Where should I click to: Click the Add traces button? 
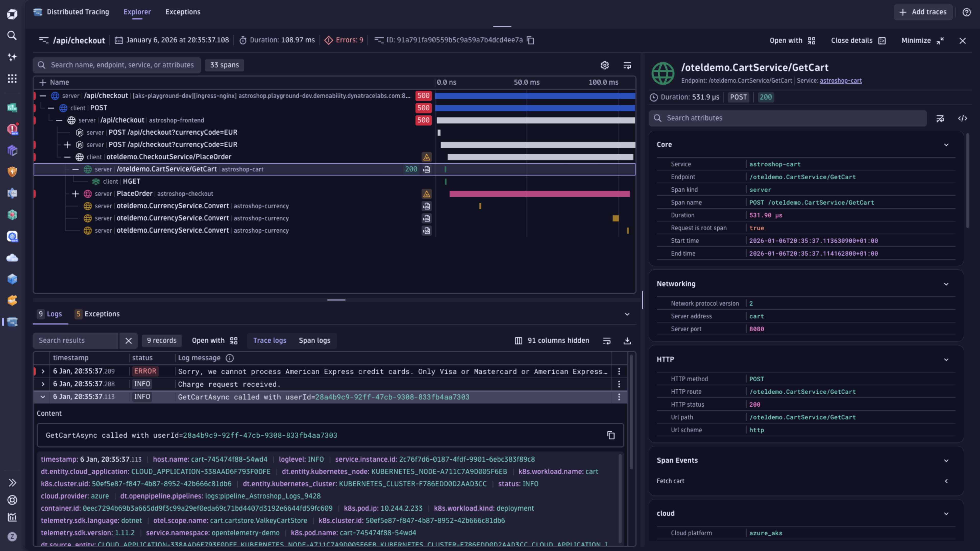tap(923, 12)
